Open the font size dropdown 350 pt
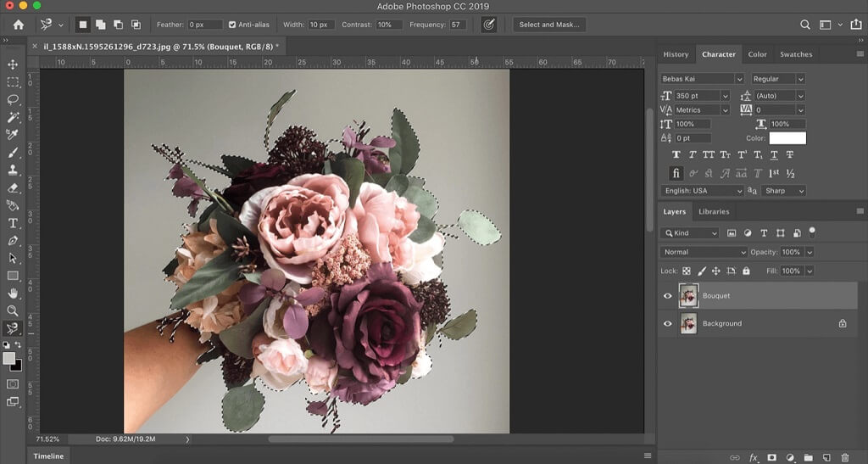The image size is (868, 464). click(725, 96)
